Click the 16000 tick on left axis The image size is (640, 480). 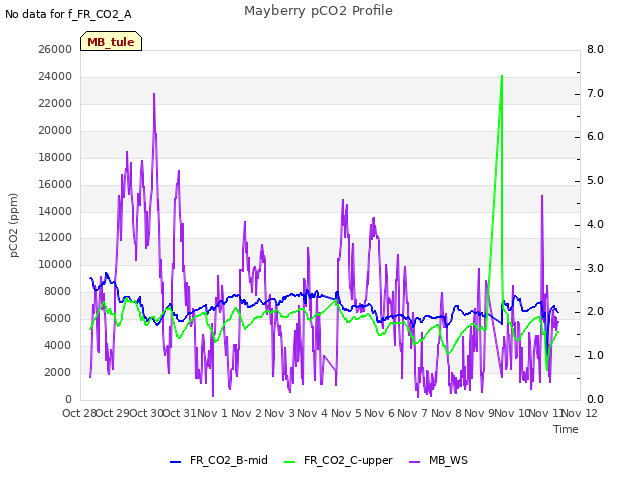[x=55, y=184]
